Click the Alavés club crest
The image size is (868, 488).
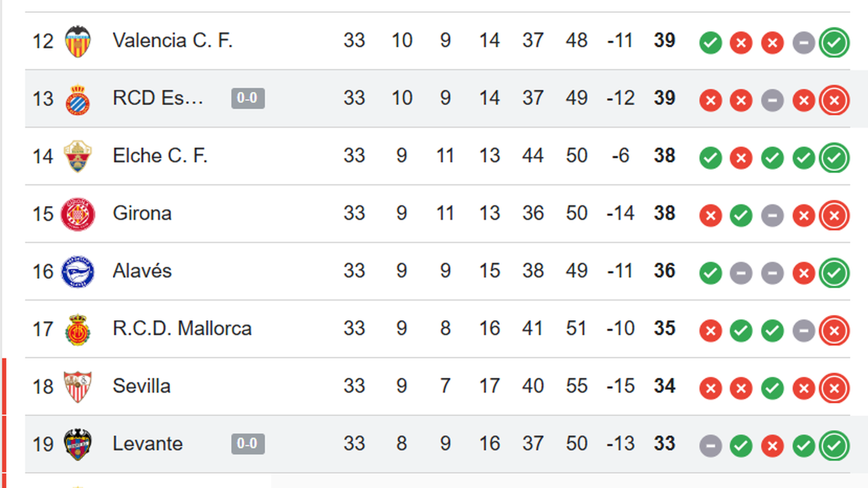click(x=78, y=271)
